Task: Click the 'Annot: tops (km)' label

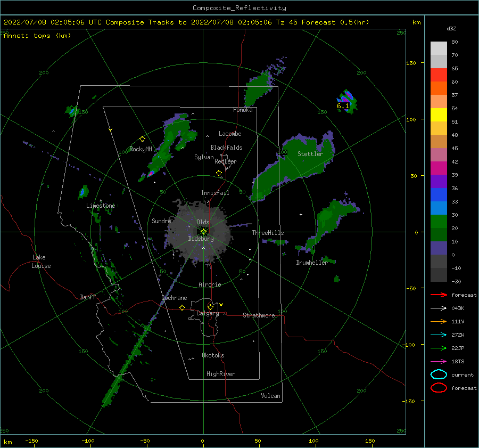Action: [x=37, y=36]
